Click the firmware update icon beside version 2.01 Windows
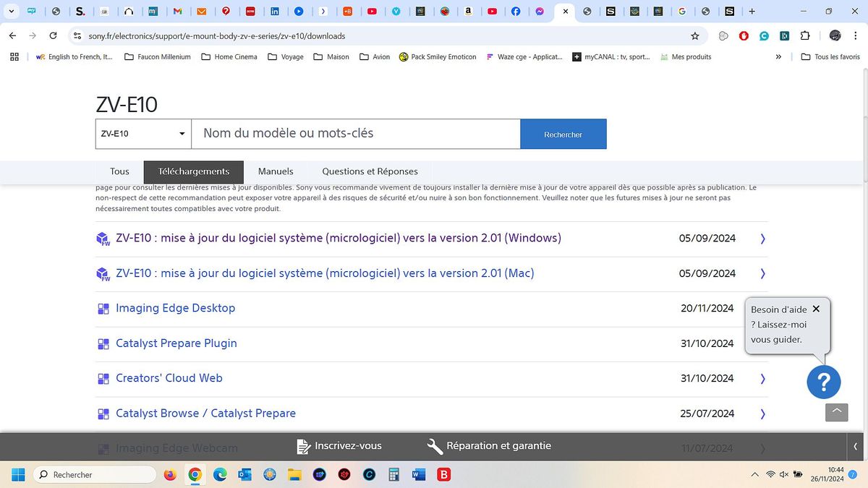 (x=103, y=238)
